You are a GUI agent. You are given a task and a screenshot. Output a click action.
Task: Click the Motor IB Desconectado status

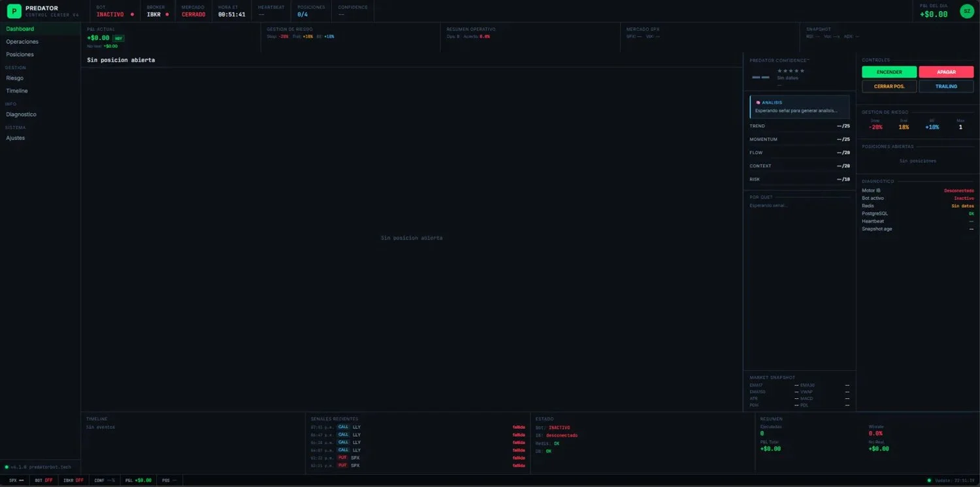point(958,191)
